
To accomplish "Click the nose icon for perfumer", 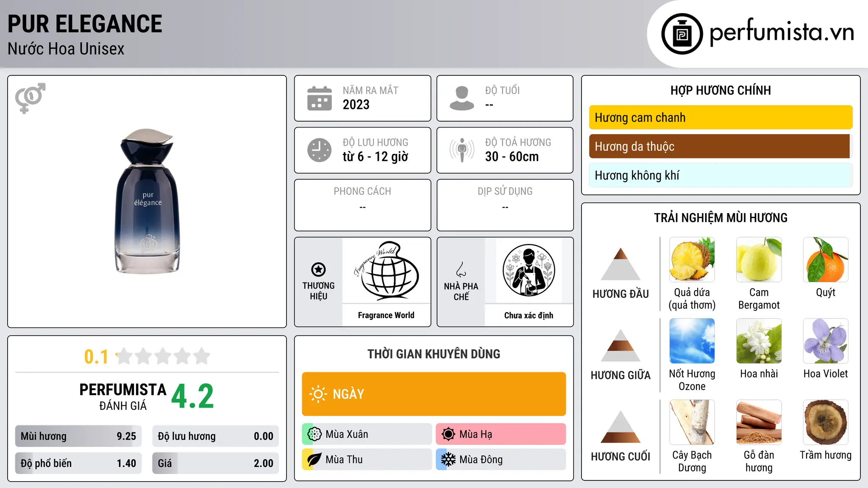I will point(461,269).
